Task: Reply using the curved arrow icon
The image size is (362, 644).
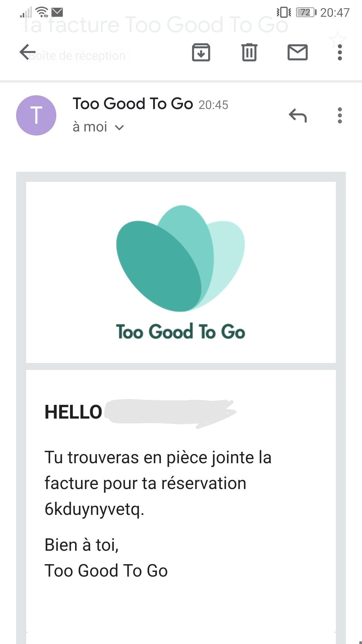Action: point(298,116)
